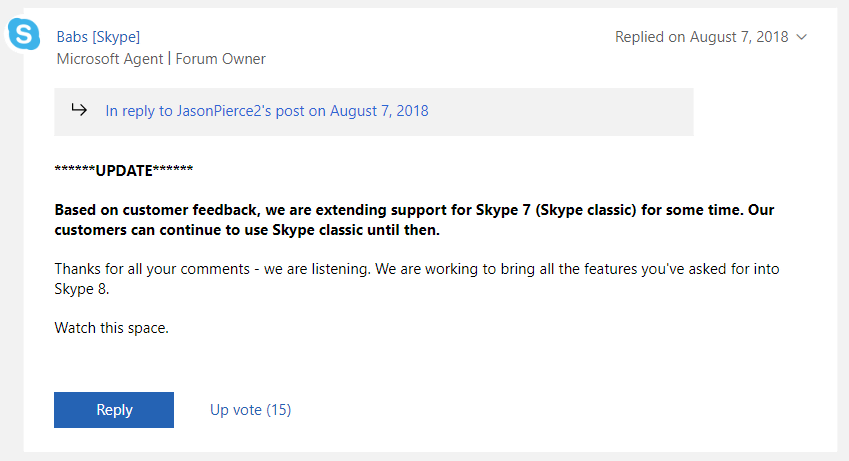Click the '(15)' vote count
The height and width of the screenshot is (461, 849).
(278, 410)
